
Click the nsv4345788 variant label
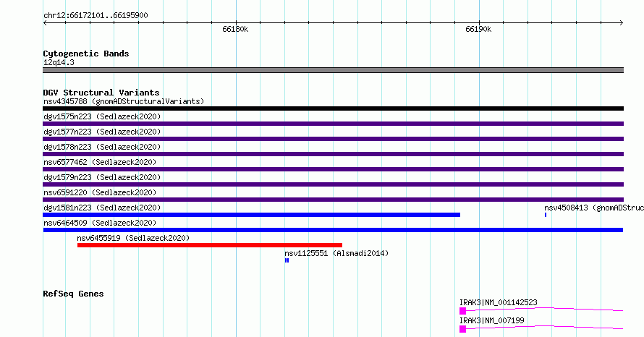pyautogui.click(x=124, y=101)
